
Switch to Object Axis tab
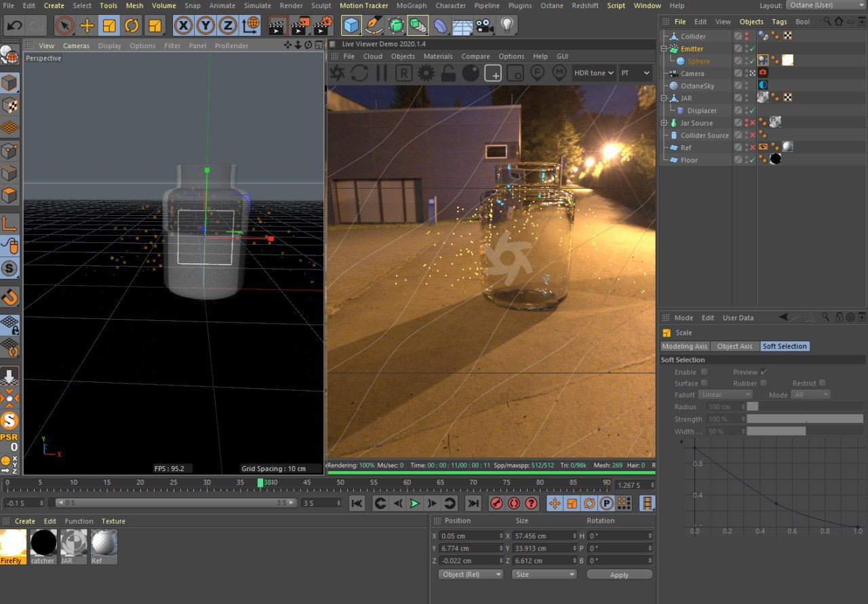[734, 346]
